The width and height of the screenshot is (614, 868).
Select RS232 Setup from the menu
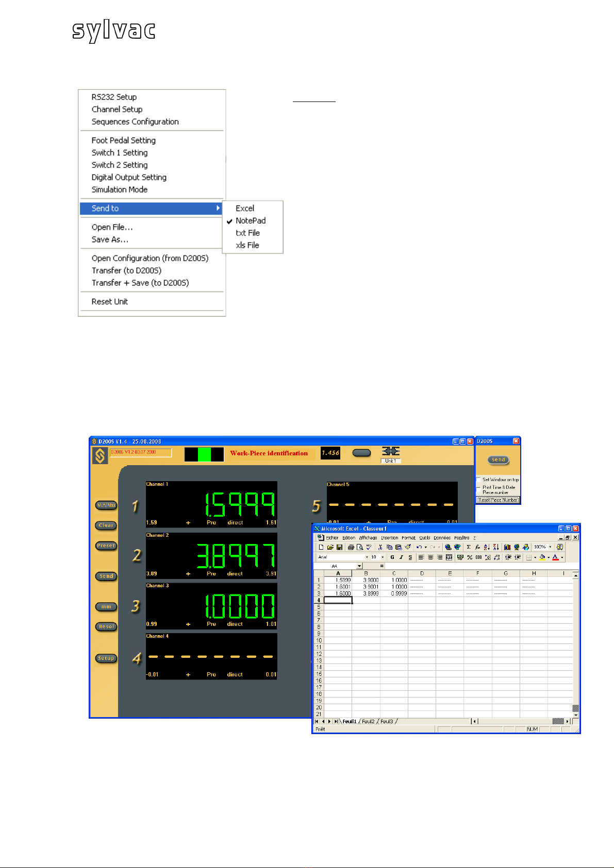[x=114, y=97]
